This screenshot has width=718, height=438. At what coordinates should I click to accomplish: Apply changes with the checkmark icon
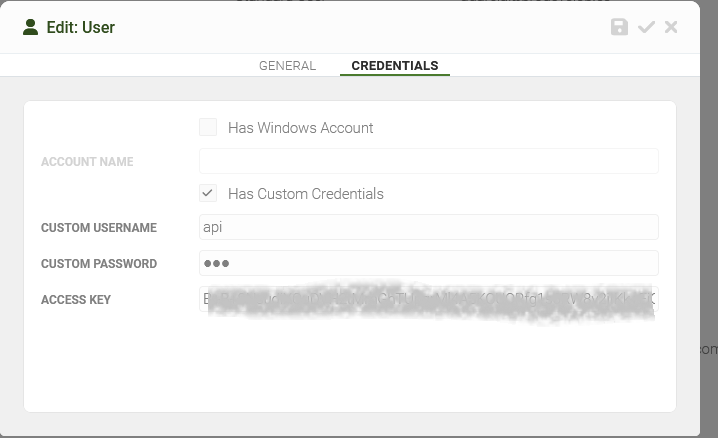(646, 27)
